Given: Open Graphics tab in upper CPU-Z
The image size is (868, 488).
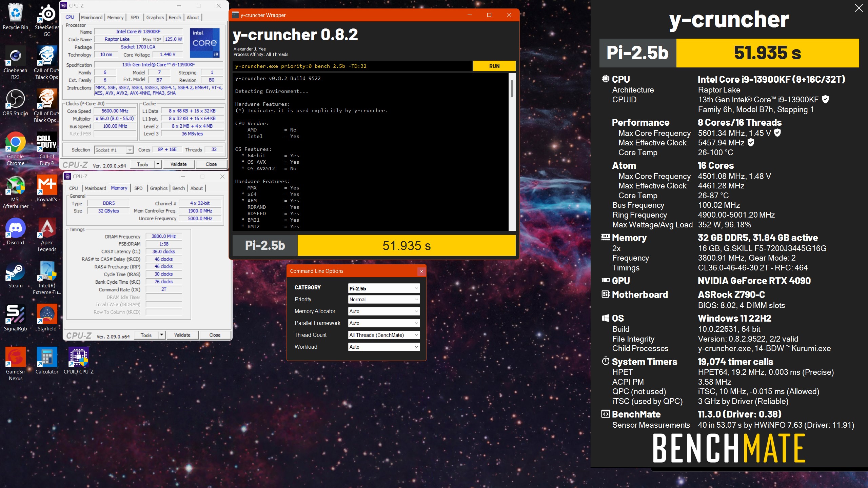Looking at the screenshot, I should [155, 18].
